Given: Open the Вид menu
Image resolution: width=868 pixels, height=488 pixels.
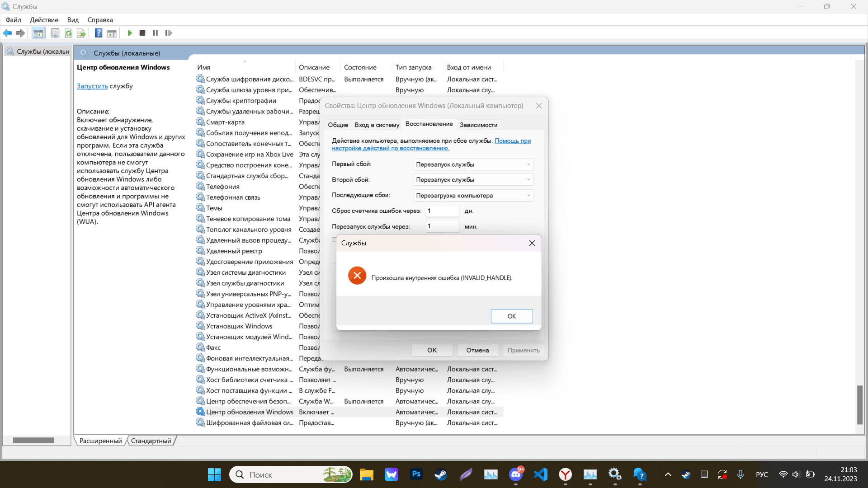Looking at the screenshot, I should (73, 20).
